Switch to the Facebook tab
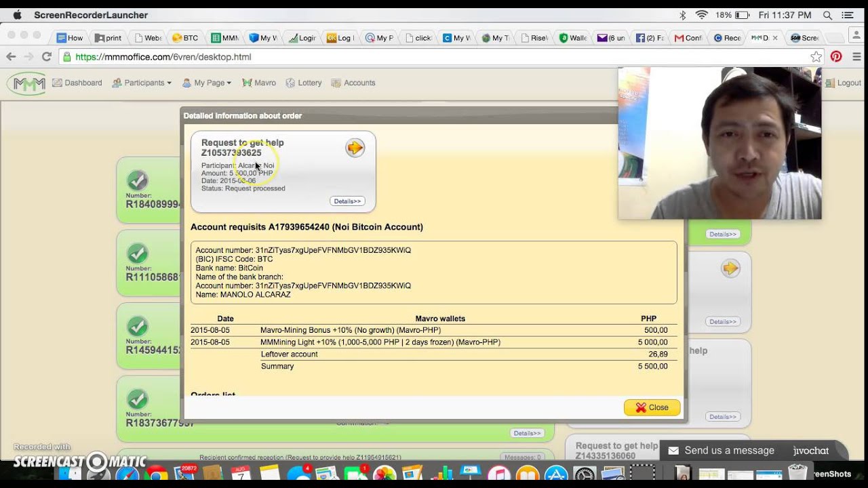 [650, 38]
